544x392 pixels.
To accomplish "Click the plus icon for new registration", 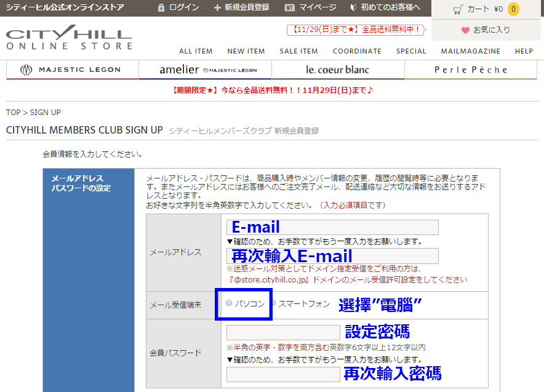I will [x=217, y=7].
